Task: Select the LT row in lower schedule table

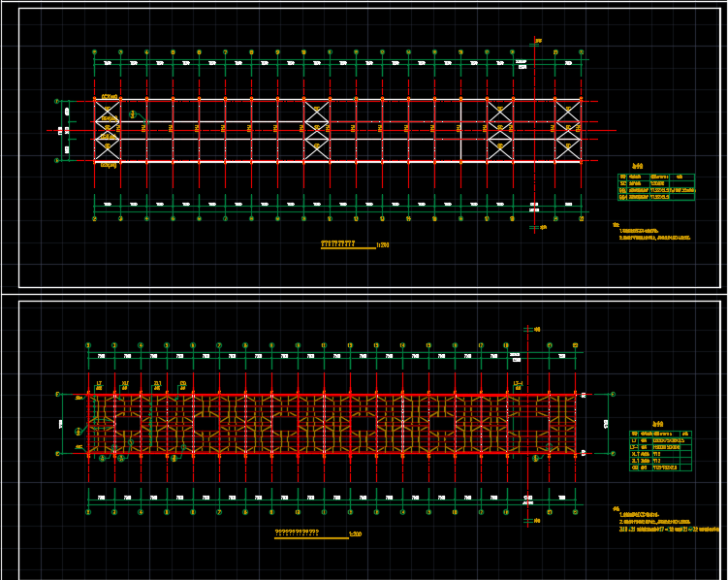Action: 661,440
